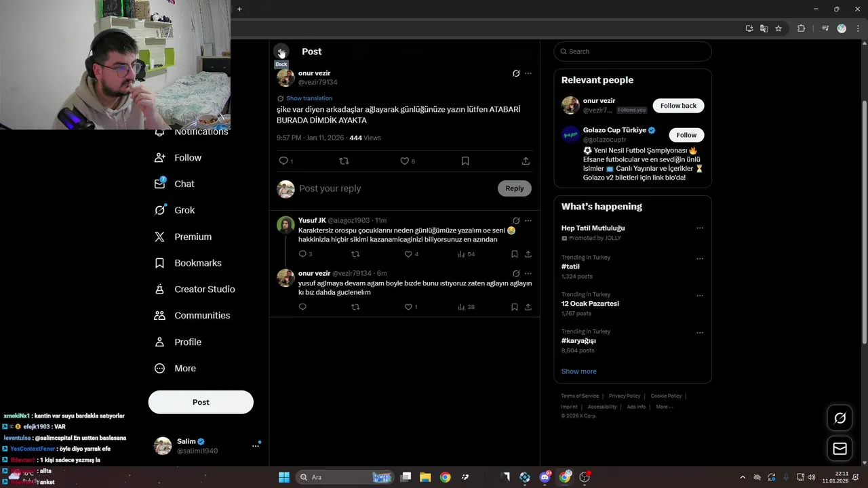The image size is (868, 488).
Task: Reply icon on the main post
Action: [284, 161]
